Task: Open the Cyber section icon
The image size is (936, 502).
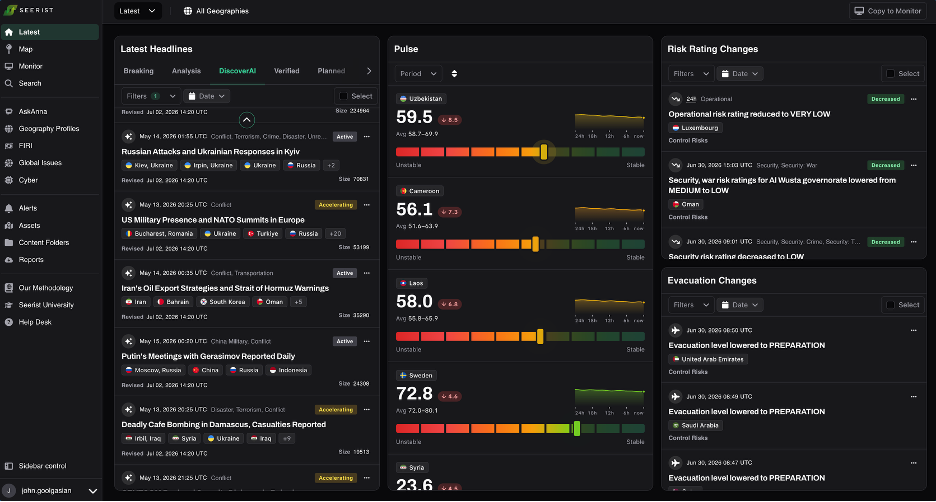Action: [9, 180]
